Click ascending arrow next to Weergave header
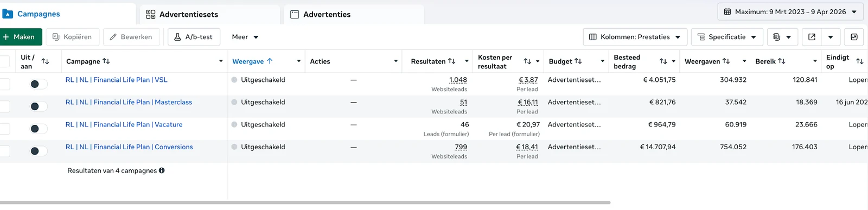Viewport: 868px width, 210px height. coord(270,61)
